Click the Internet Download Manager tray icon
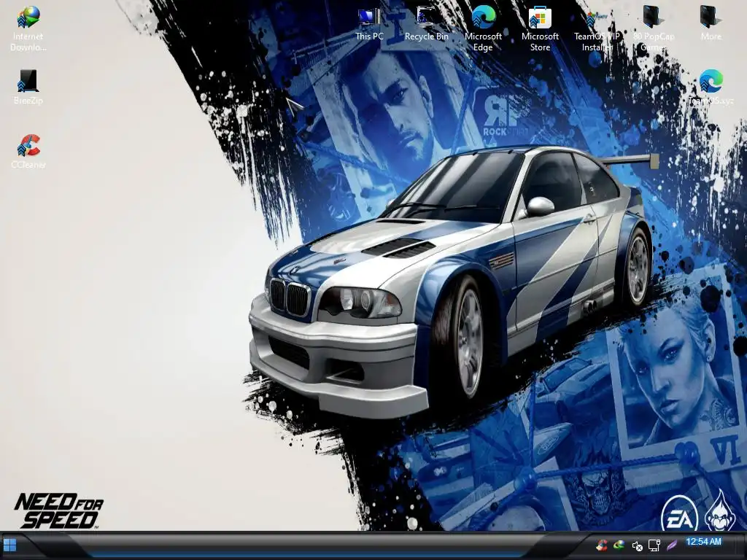Viewport: 747px width, 560px height. pos(619,545)
